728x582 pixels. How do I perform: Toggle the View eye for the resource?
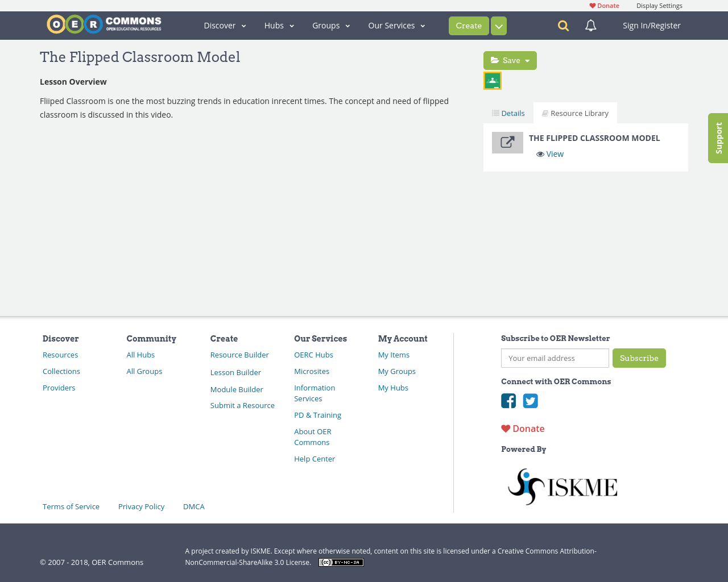click(539, 153)
